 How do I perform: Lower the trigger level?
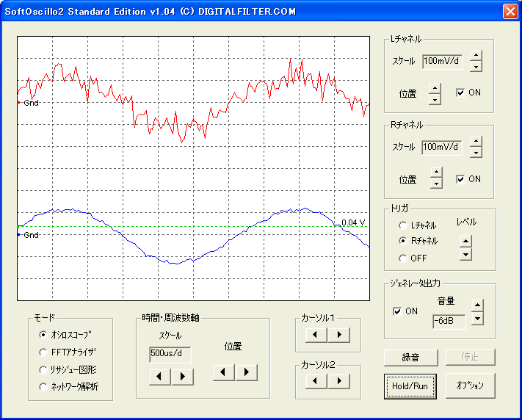tap(465, 255)
